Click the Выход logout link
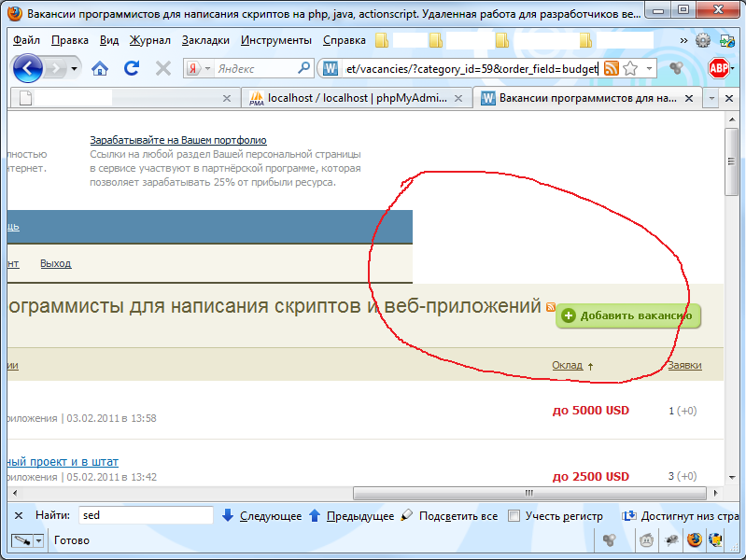The width and height of the screenshot is (746, 560). (x=56, y=263)
